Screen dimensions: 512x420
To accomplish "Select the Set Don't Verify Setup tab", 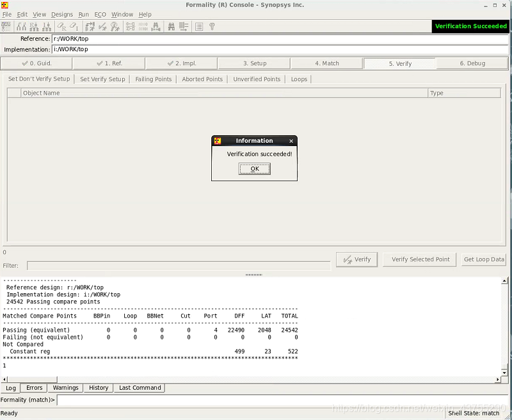I will [39, 79].
